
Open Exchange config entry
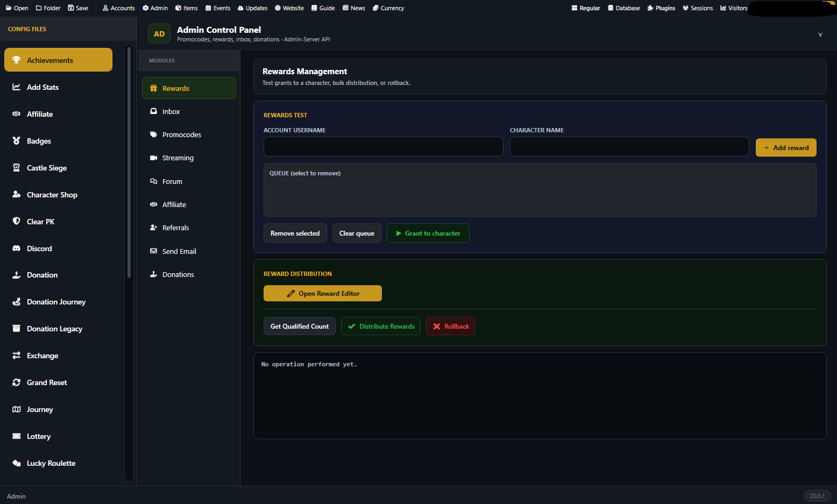pyautogui.click(x=58, y=356)
